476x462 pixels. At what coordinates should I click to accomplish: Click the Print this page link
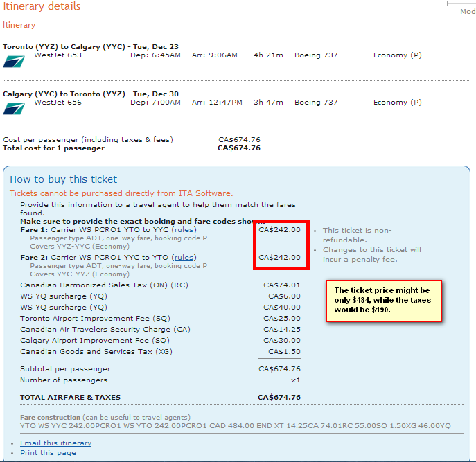pos(48,453)
